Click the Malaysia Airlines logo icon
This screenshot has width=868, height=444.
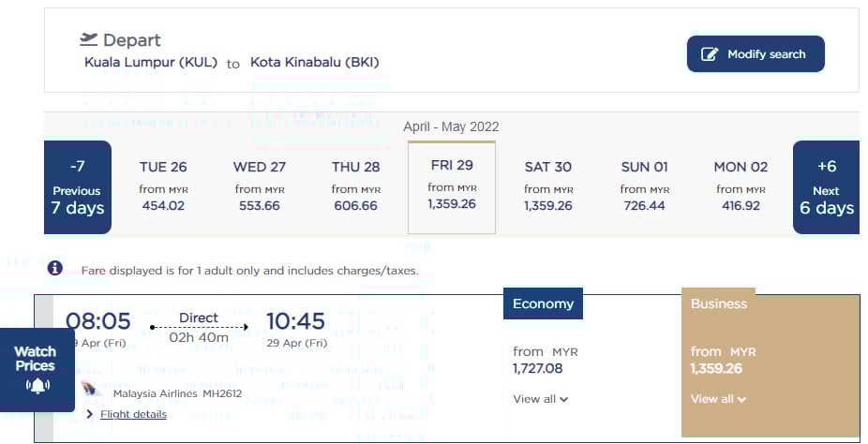pyautogui.click(x=91, y=390)
